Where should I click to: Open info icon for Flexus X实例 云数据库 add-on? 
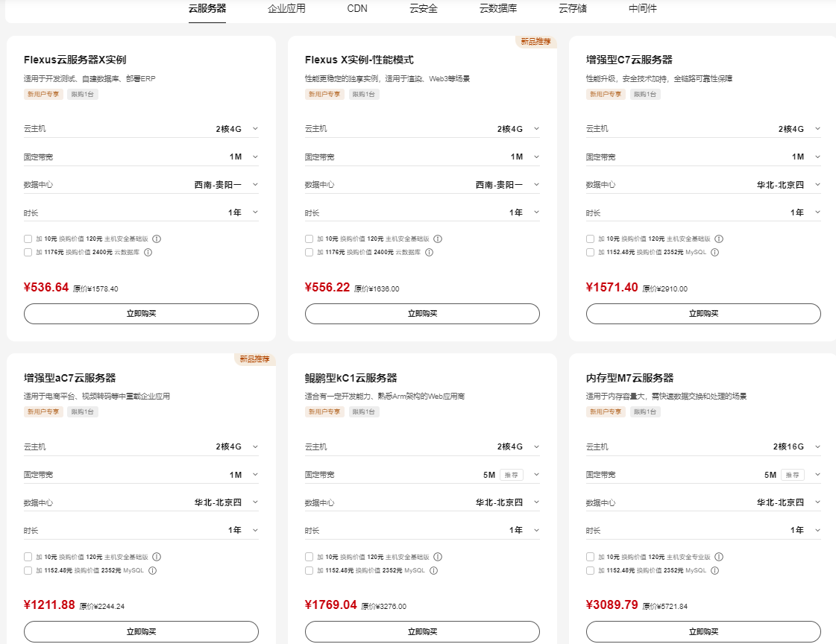pyautogui.click(x=148, y=253)
